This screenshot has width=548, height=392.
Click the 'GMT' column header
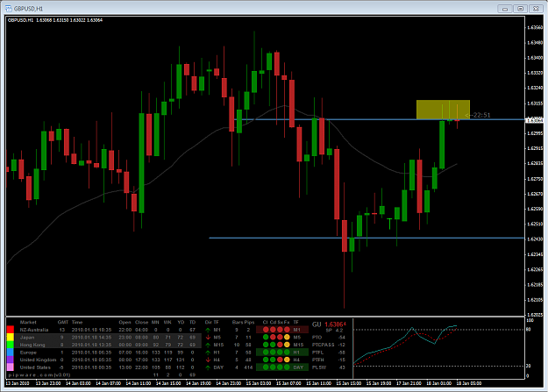pos(63,322)
